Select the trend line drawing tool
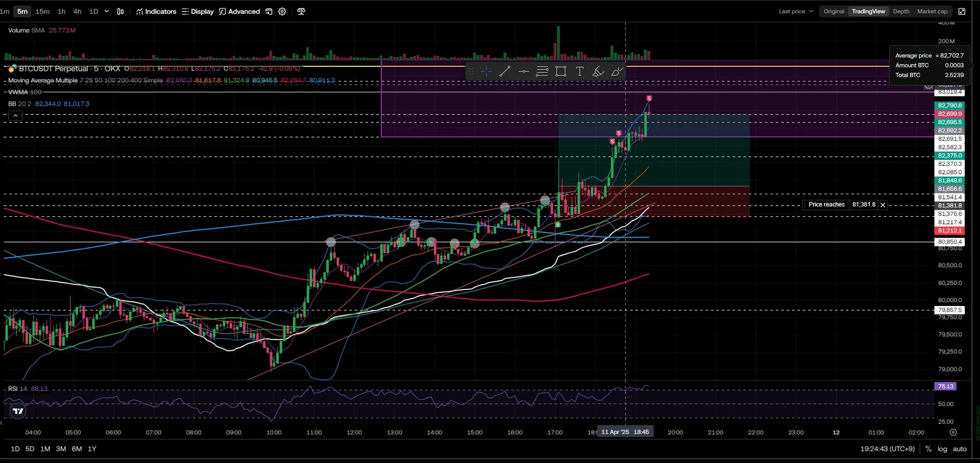This screenshot has width=980, height=463. (505, 72)
